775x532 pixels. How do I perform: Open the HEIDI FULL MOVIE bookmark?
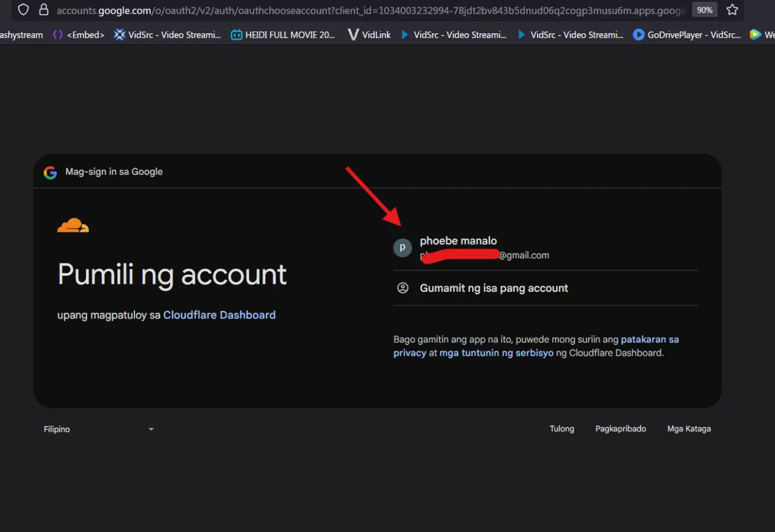pyautogui.click(x=283, y=35)
